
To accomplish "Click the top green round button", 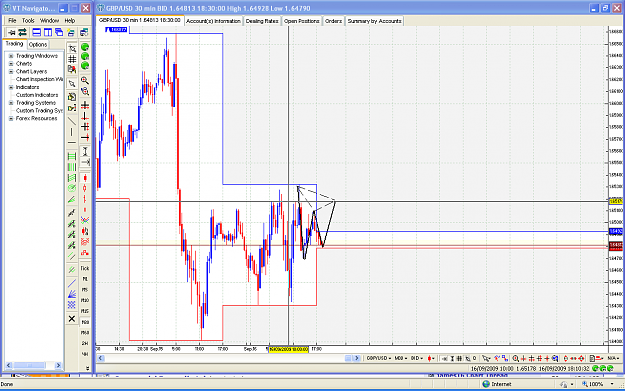I will pyautogui.click(x=85, y=47).
